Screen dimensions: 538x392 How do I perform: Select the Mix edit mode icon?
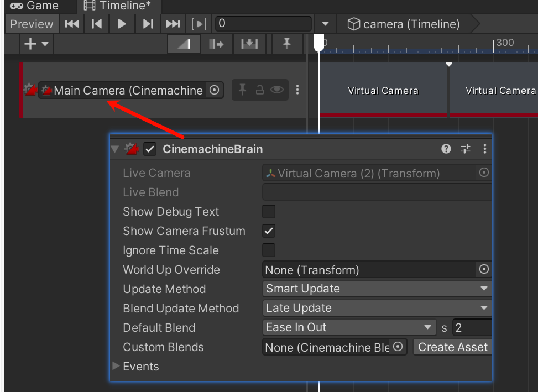coord(184,44)
